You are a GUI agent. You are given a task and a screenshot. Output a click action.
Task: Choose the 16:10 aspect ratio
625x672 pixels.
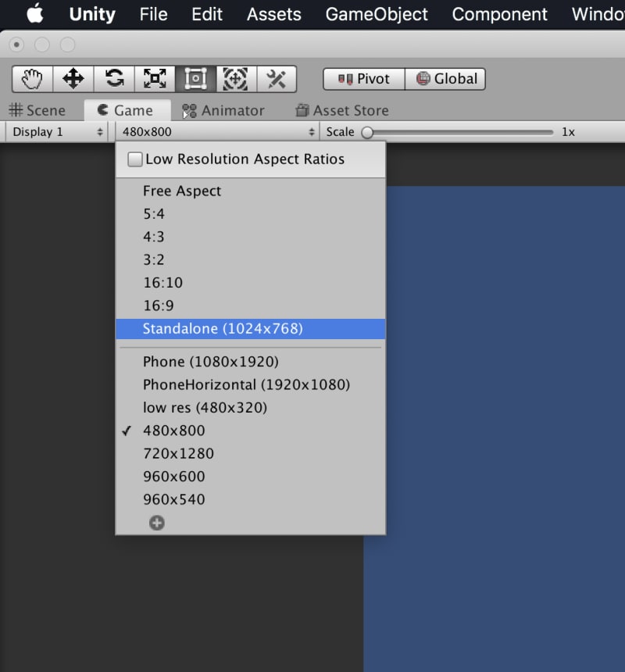pos(251,283)
